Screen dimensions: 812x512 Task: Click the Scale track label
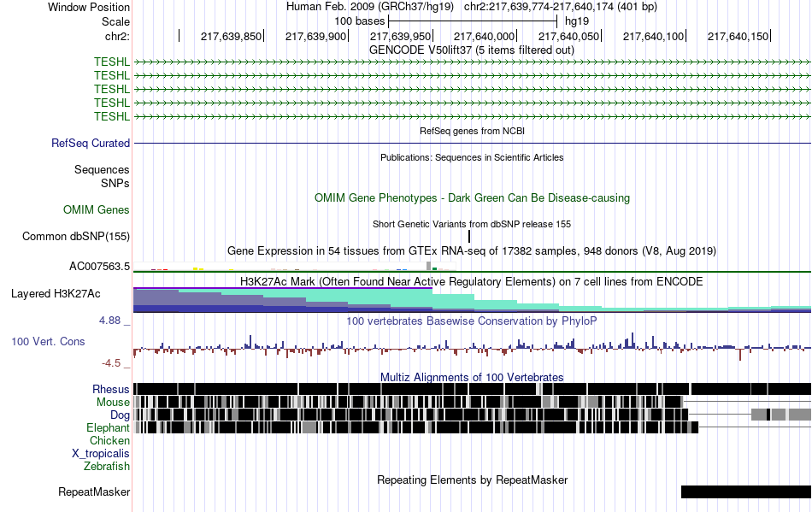coord(115,21)
